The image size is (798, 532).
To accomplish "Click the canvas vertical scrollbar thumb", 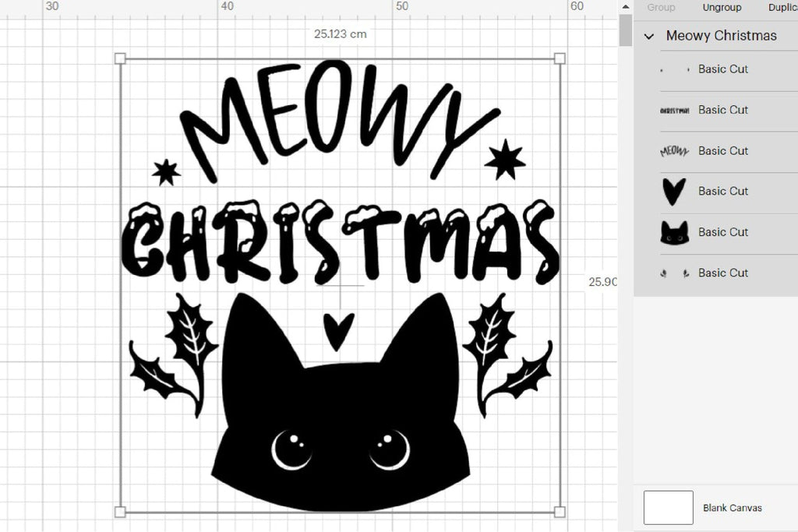I will [x=625, y=31].
